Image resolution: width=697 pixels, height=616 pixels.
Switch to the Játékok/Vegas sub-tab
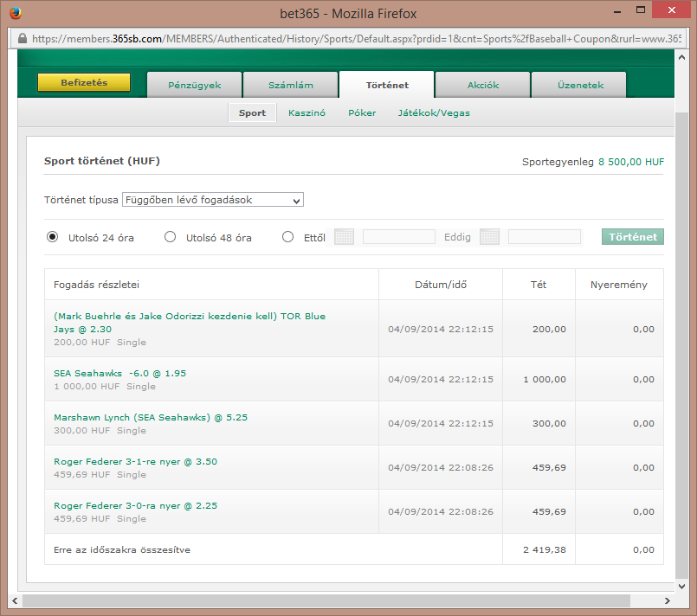point(434,112)
